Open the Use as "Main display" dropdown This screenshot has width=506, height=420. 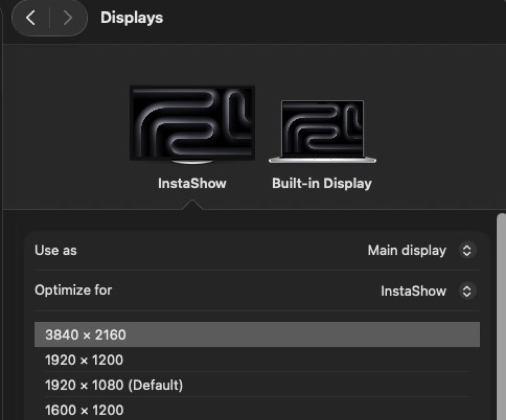406,250
